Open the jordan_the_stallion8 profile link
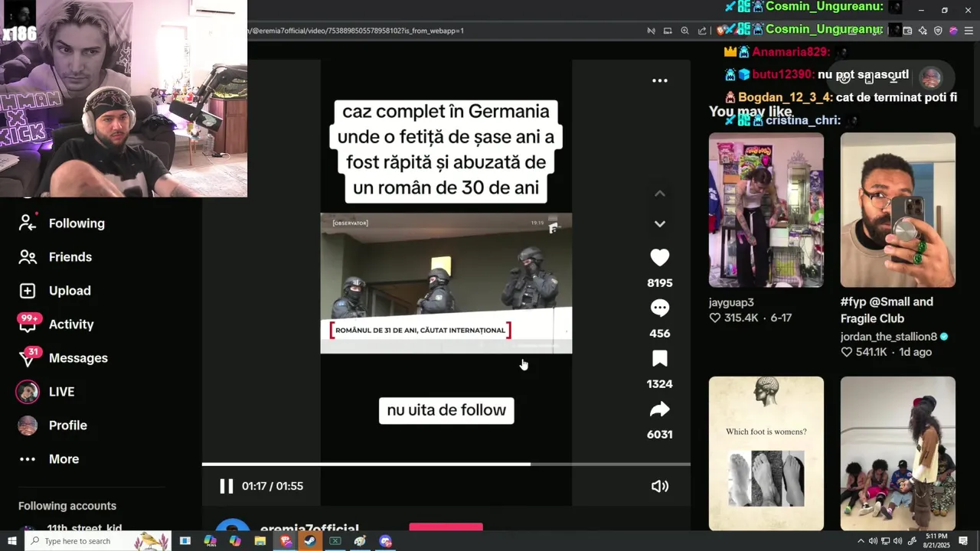The image size is (980, 551). 889,337
